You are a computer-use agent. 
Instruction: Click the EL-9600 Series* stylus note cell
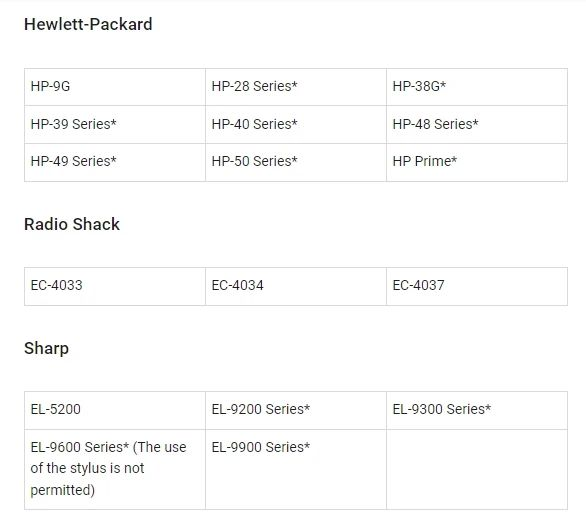115,469
